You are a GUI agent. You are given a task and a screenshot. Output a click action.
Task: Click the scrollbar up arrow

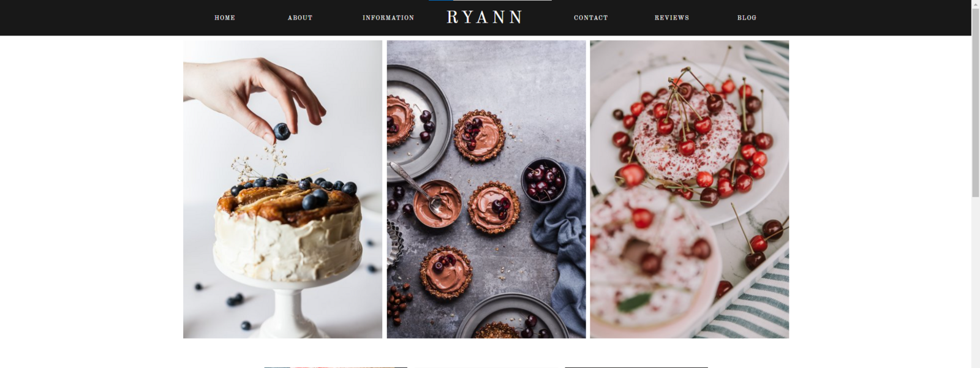[x=976, y=4]
